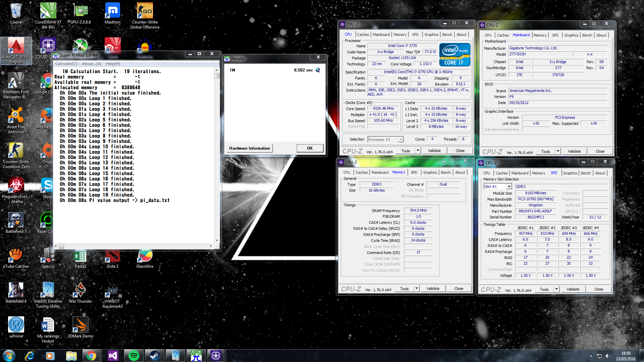The width and height of the screenshot is (644, 362).
Task: Expand Processor #1 selection dropdown
Action: pos(400,140)
